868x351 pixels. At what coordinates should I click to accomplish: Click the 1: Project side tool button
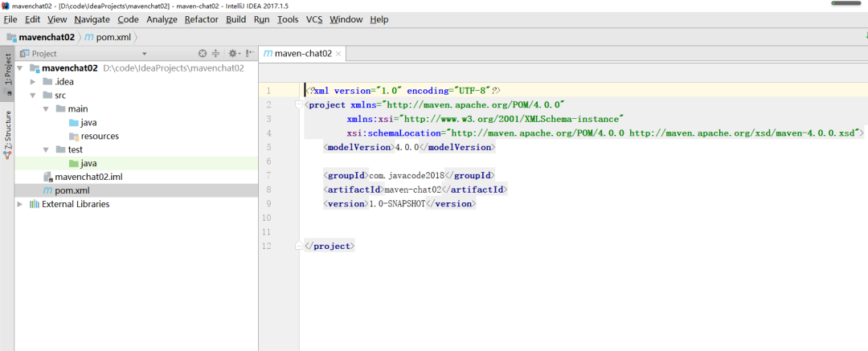click(7, 74)
